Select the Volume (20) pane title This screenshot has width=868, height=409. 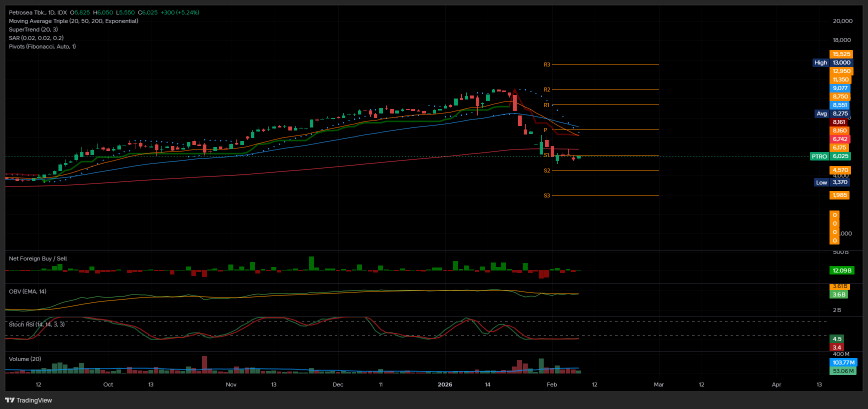click(25, 359)
